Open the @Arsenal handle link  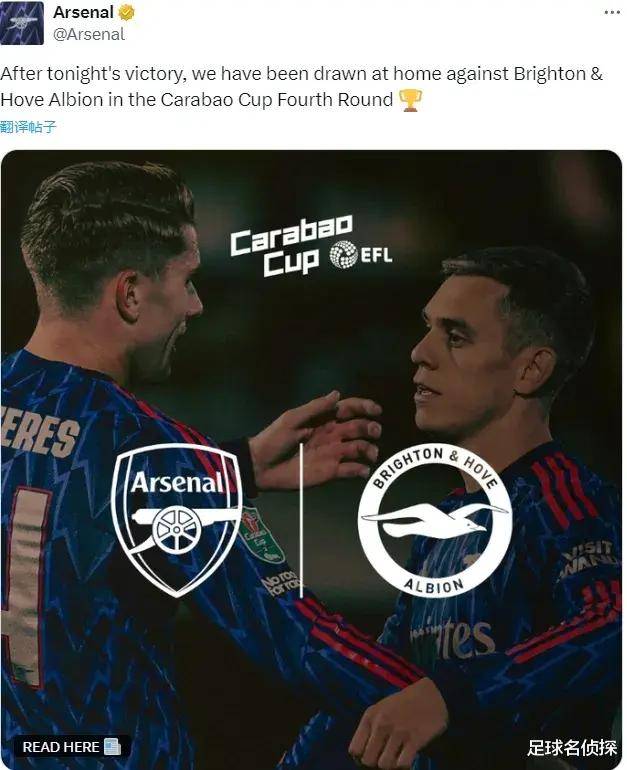[x=89, y=34]
